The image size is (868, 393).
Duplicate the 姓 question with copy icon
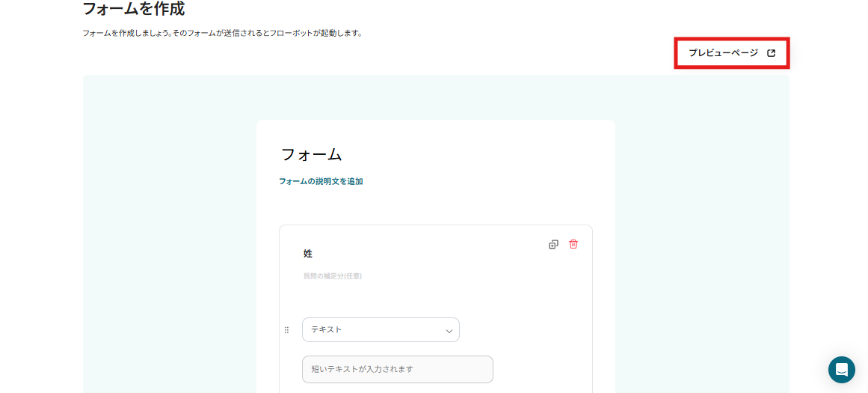click(x=553, y=245)
